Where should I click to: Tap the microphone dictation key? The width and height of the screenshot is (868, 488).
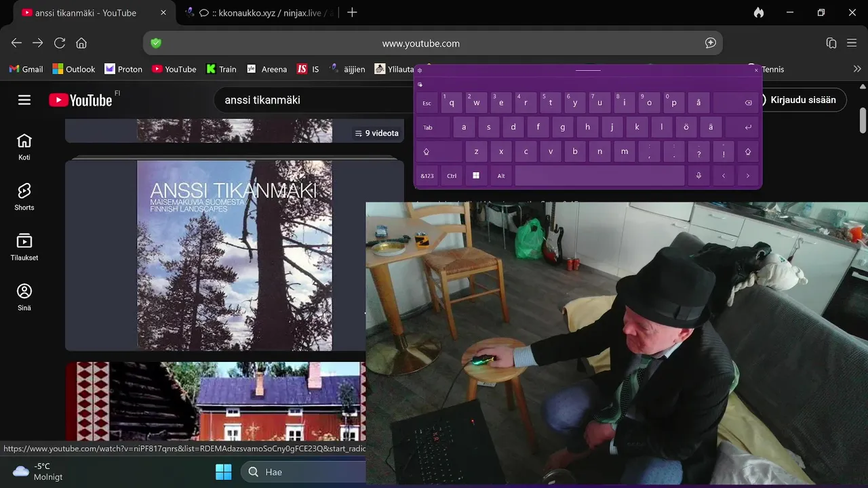point(698,176)
